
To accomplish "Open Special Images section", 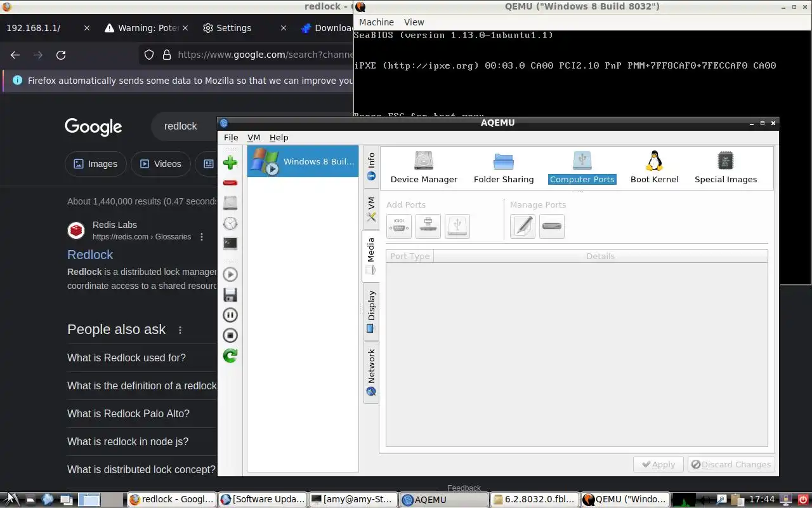I will point(726,168).
